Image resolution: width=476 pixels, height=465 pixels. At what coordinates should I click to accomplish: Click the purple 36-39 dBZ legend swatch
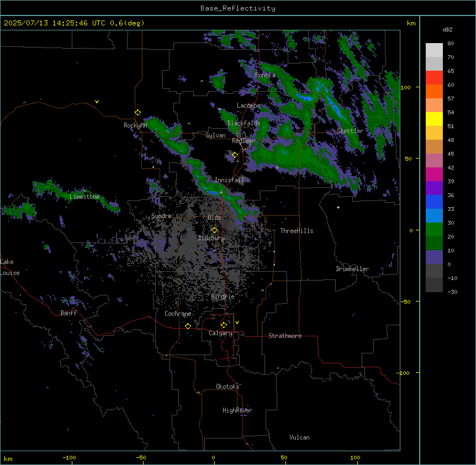tap(434, 188)
